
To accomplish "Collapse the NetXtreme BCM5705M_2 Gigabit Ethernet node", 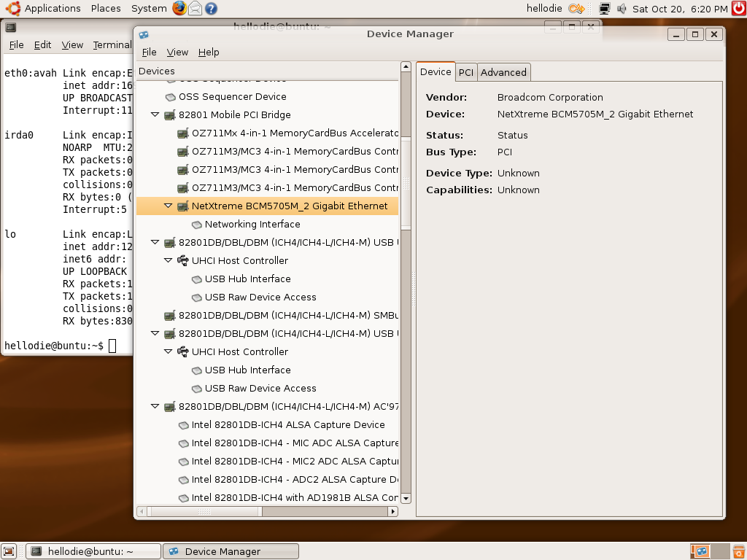I will (168, 206).
